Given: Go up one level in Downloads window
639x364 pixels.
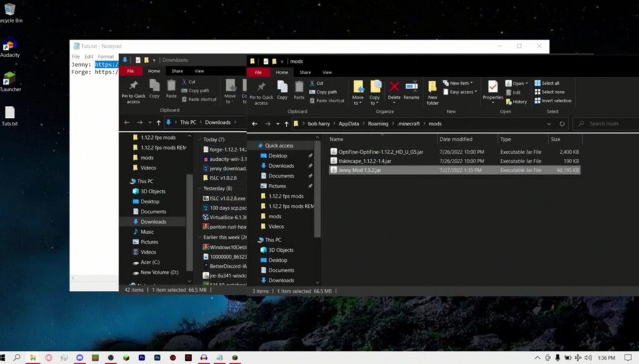Looking at the screenshot, I should [x=159, y=123].
